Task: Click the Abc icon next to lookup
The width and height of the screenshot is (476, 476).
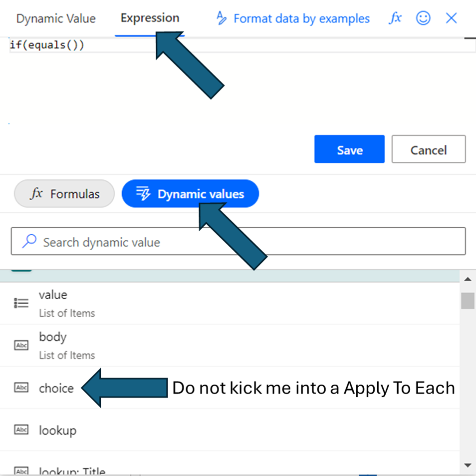Action: pyautogui.click(x=21, y=430)
